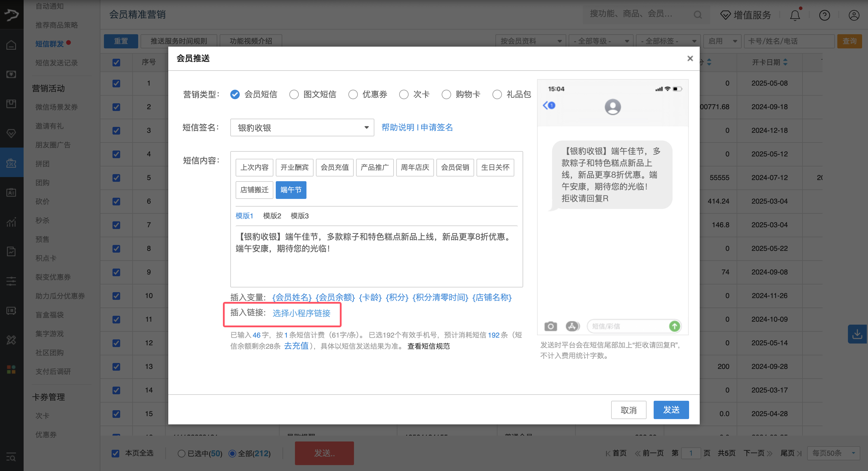Click camera icon in phone preview

point(550,326)
